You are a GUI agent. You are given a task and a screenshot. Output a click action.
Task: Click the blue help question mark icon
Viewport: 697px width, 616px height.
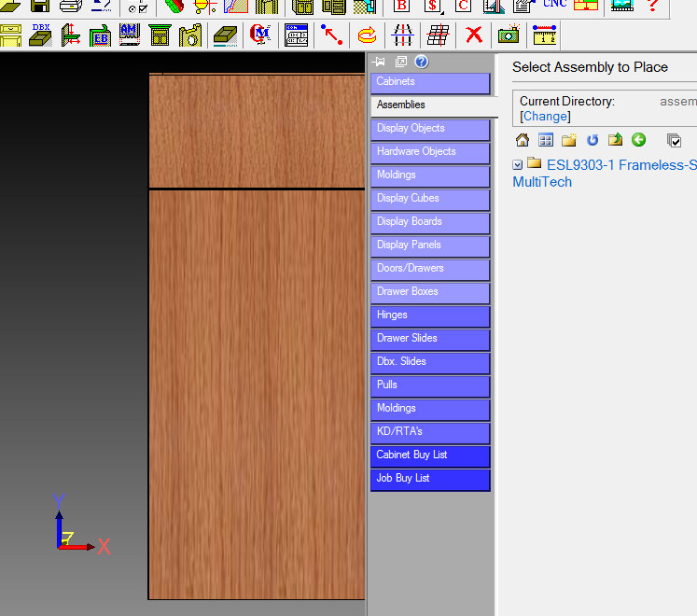pos(421,63)
